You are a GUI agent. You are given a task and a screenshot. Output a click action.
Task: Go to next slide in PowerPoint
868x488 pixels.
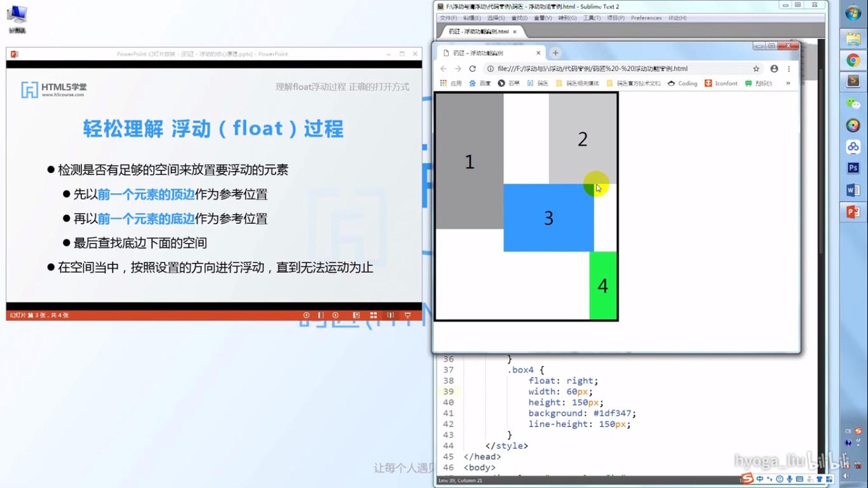[336, 315]
